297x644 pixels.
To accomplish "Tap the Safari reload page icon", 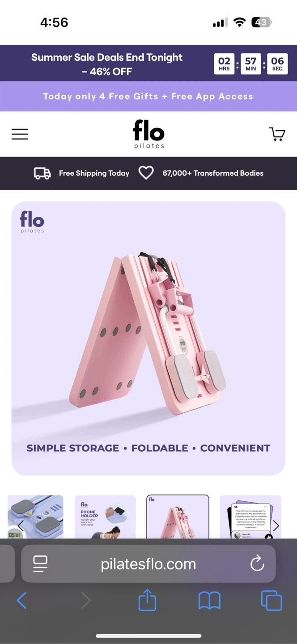I will pos(257,564).
